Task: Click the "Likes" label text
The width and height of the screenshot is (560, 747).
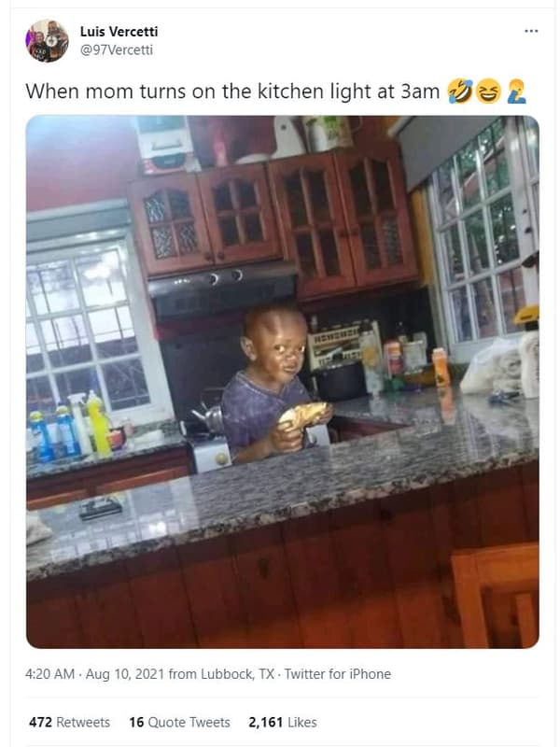Action: coord(301,722)
